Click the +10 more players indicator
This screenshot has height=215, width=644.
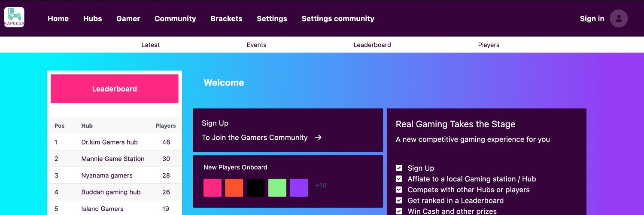(x=321, y=186)
